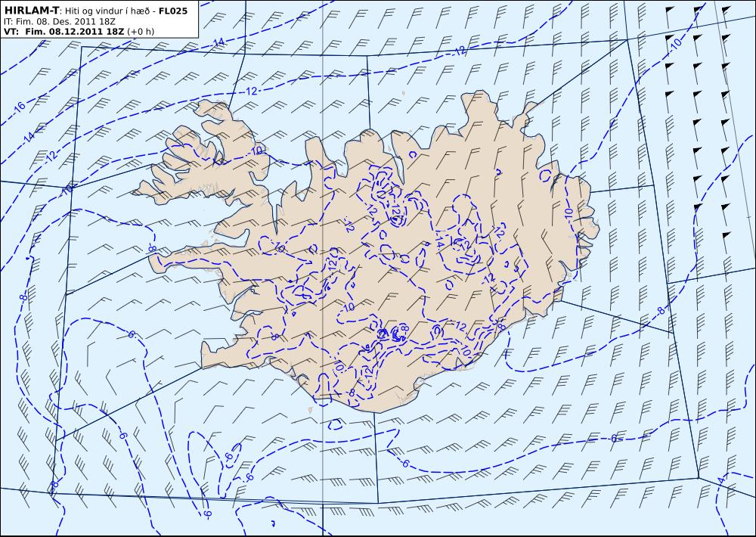756x537 pixels.
Task: Select the FL025 flight level label
Action: tap(172, 10)
